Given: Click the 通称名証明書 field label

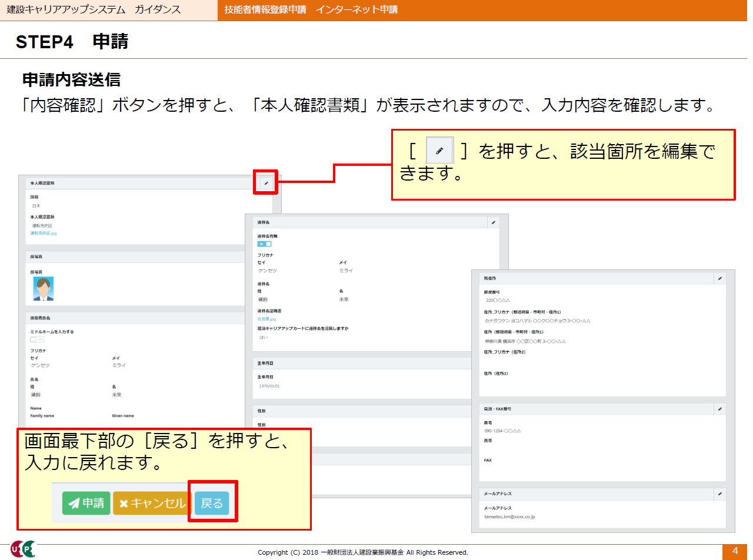Looking at the screenshot, I should (x=269, y=311).
